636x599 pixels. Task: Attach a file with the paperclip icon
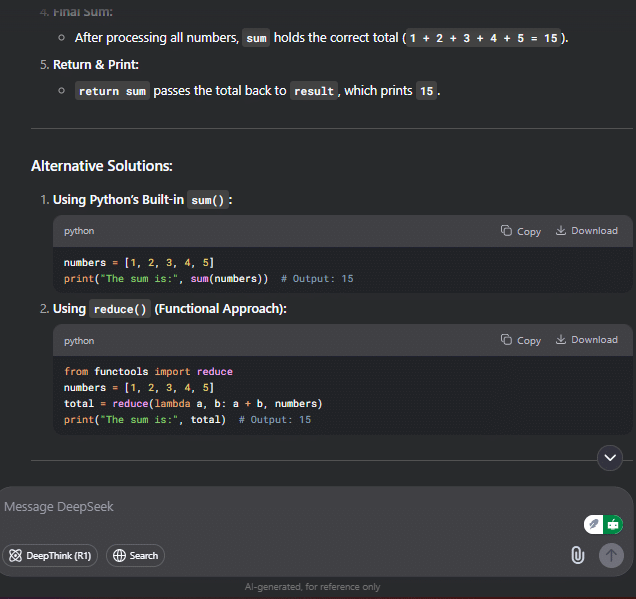click(578, 555)
